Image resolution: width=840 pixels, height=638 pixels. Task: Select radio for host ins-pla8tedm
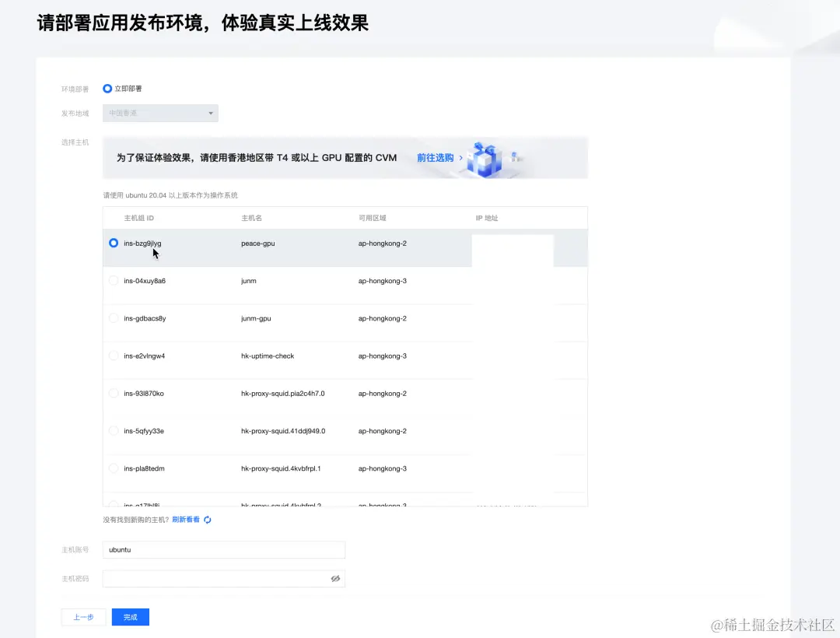(114, 468)
